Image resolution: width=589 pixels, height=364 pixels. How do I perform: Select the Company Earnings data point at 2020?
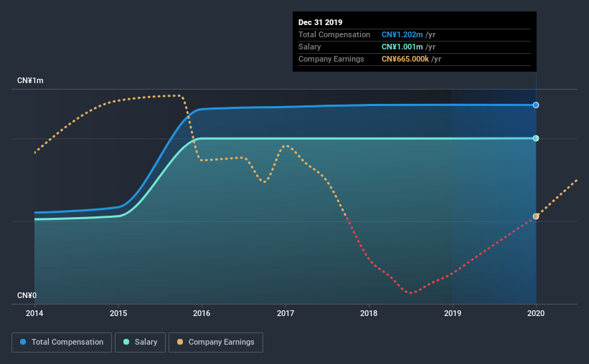[536, 216]
